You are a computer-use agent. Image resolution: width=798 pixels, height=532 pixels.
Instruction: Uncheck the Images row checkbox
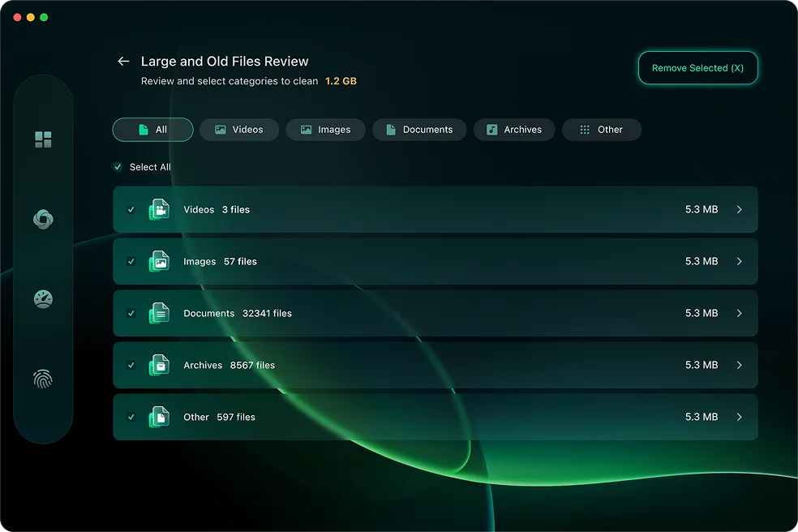pyautogui.click(x=131, y=261)
